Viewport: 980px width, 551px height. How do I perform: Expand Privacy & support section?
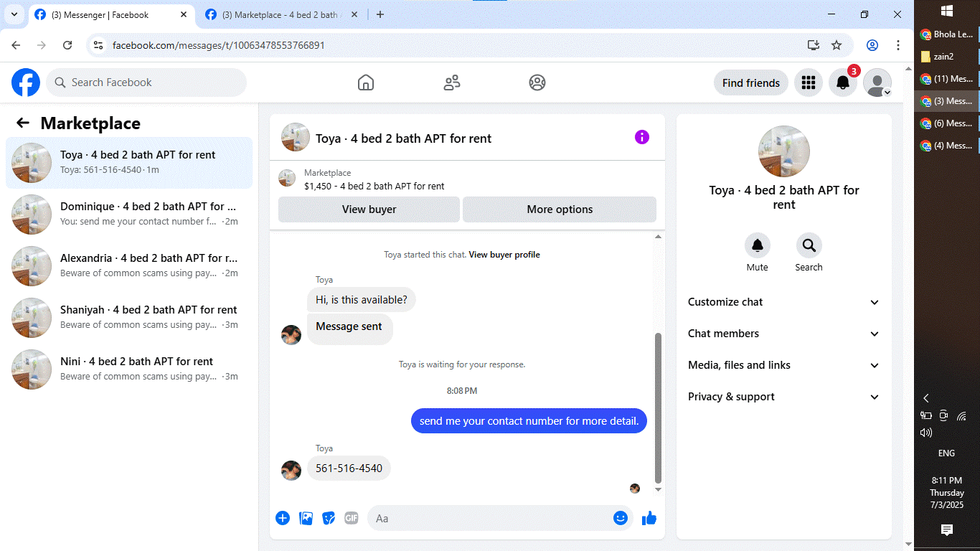(x=784, y=397)
